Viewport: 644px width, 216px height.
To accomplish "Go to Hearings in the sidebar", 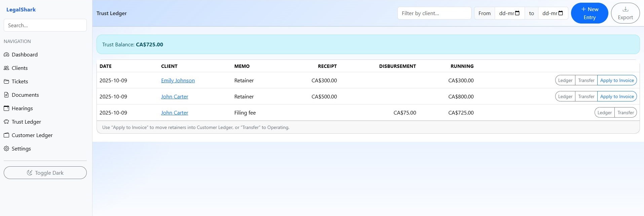I will point(22,108).
